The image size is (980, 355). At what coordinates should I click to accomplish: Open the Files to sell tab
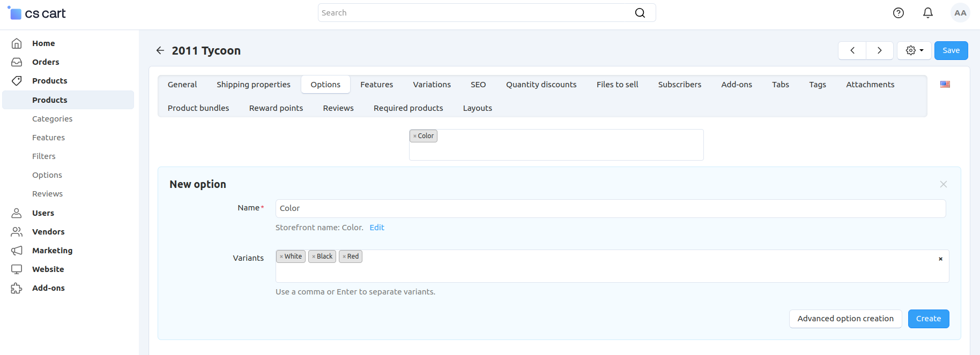618,85
